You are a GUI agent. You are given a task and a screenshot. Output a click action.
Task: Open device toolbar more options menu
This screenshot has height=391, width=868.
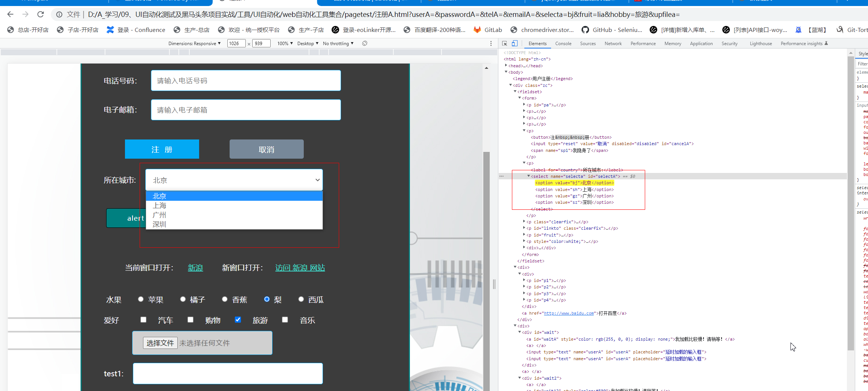[491, 43]
